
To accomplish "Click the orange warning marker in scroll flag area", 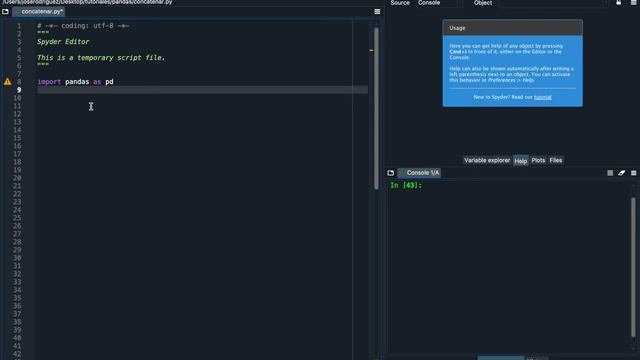I will pyautogui.click(x=371, y=50).
